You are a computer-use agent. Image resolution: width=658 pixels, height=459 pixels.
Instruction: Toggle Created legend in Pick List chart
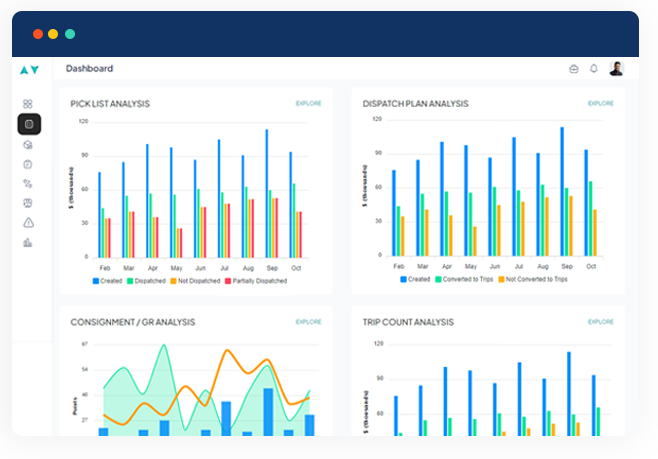click(107, 281)
